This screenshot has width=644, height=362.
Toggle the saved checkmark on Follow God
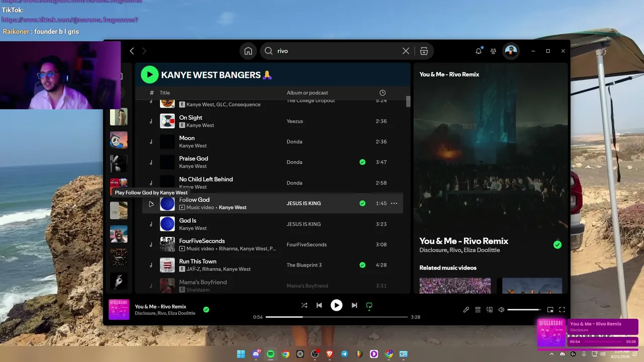pyautogui.click(x=362, y=203)
